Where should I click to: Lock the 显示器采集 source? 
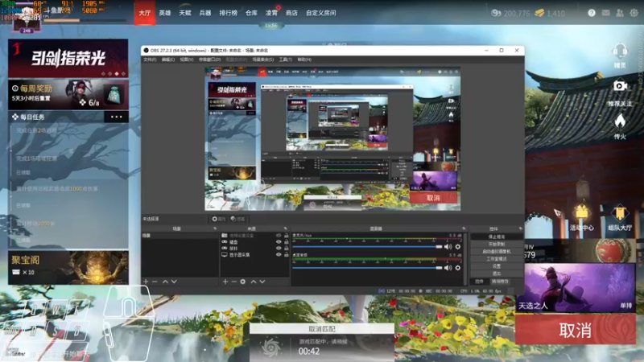(287, 254)
